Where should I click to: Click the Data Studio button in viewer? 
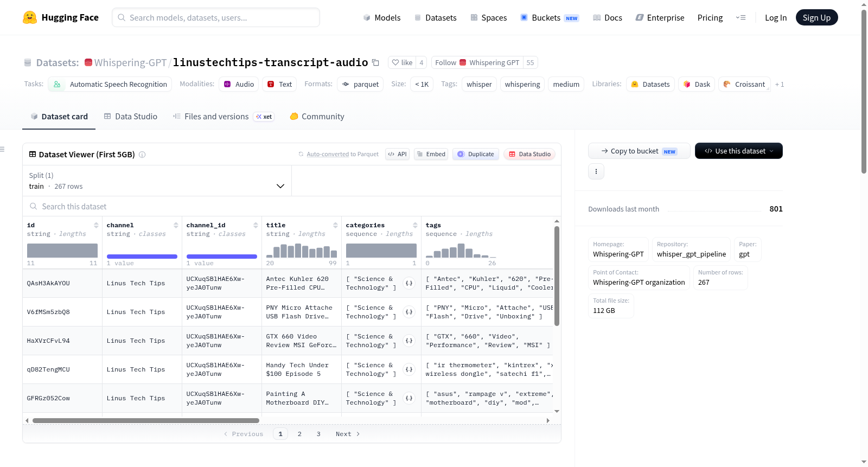click(529, 154)
